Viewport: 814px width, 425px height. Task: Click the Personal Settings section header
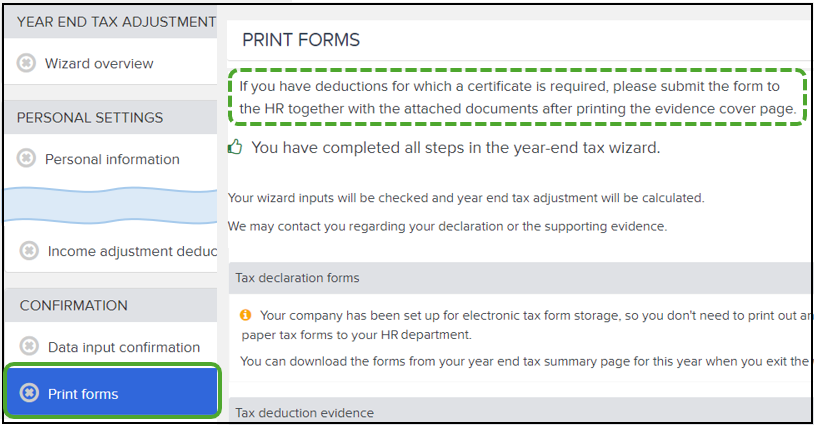coord(111,117)
